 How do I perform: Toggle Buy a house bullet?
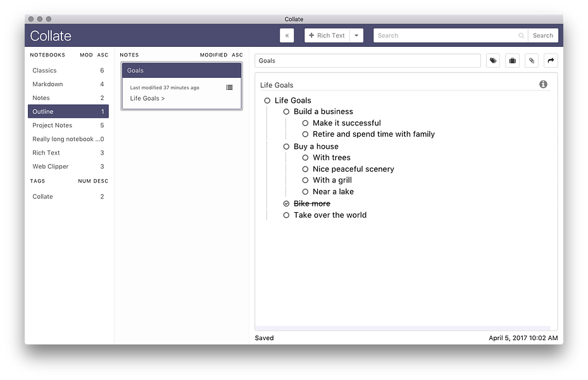(x=286, y=146)
